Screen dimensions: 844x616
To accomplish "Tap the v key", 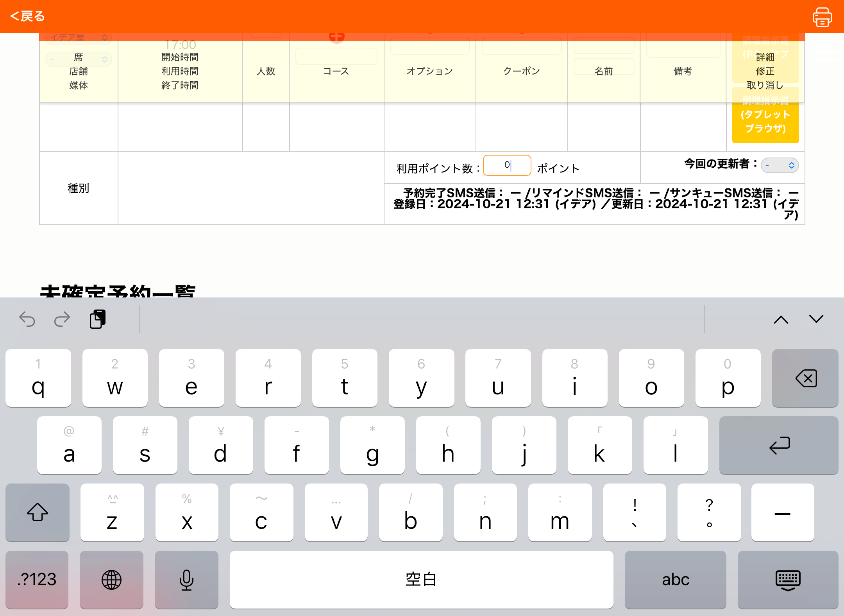I will pos(336,512).
